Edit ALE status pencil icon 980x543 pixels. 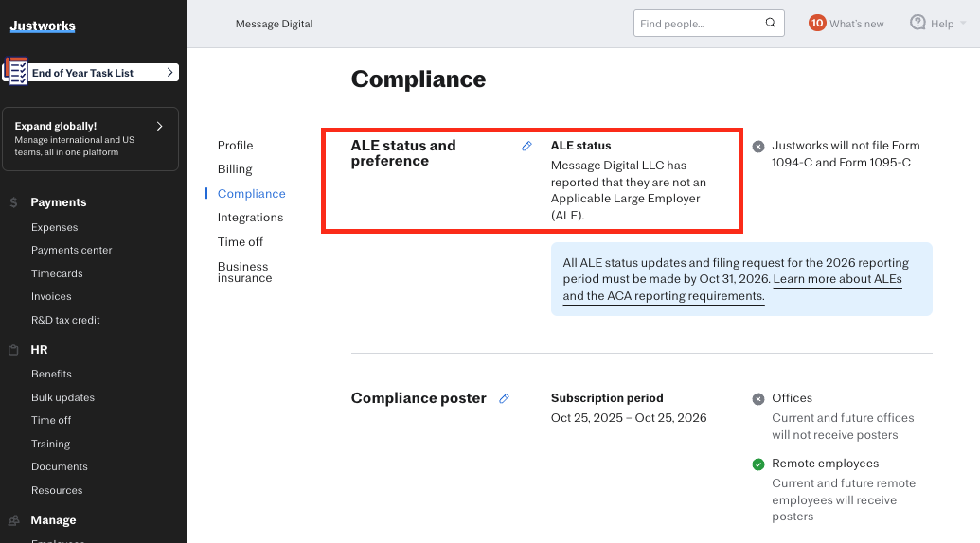[527, 146]
